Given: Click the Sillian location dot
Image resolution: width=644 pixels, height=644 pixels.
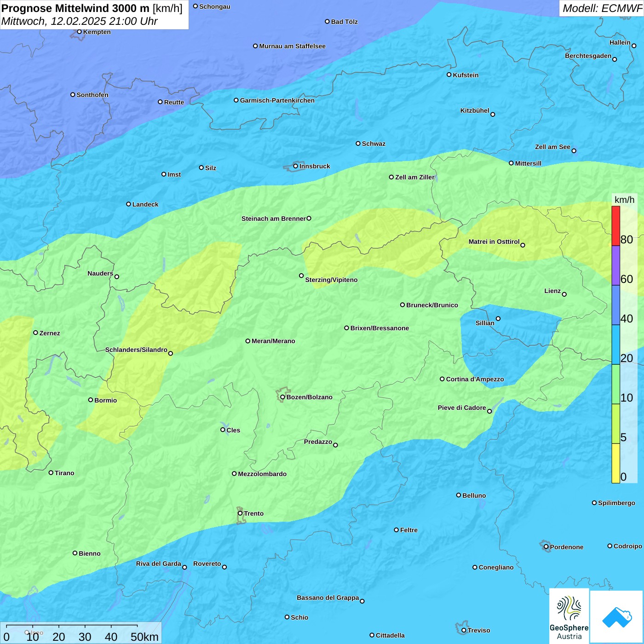Looking at the screenshot, I should (498, 318).
